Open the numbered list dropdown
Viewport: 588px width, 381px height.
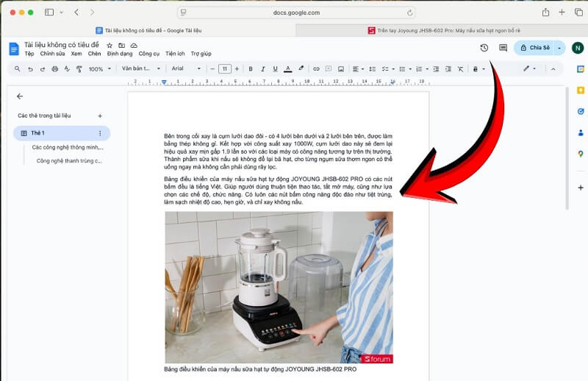coord(422,69)
